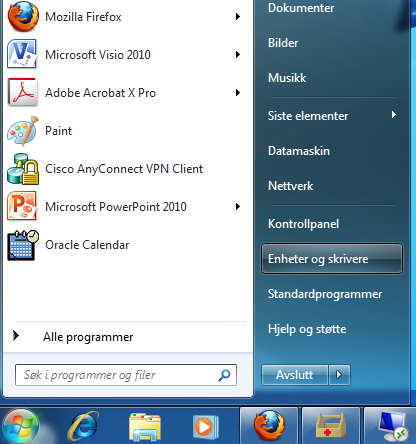Open Oracle Calendar
The width and height of the screenshot is (416, 444).
[123, 245]
